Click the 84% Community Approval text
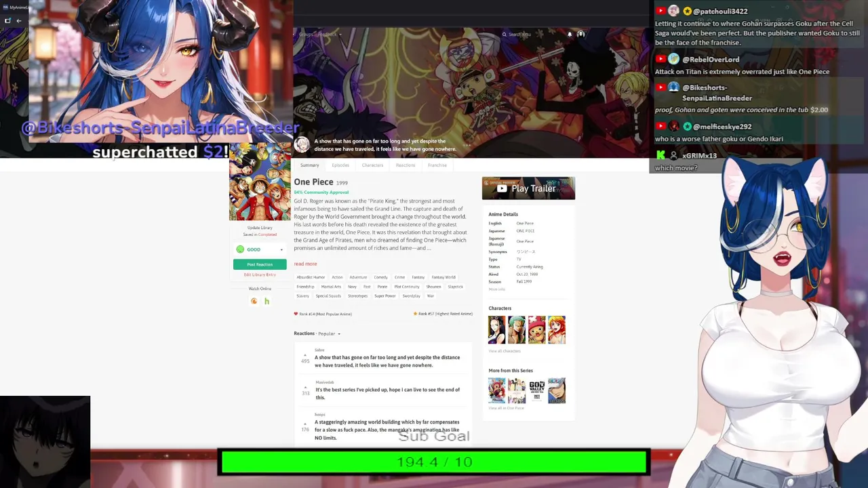Screen dimensions: 868x488 (321, 192)
